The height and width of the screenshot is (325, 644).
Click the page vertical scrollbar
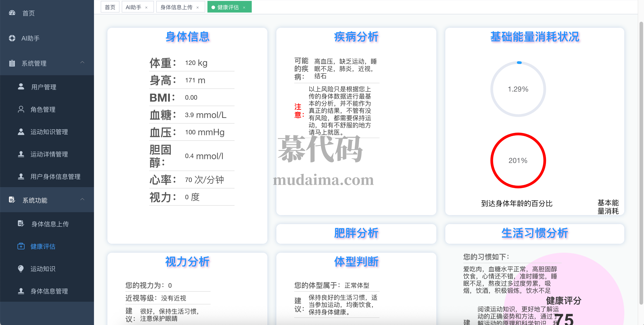(641, 162)
